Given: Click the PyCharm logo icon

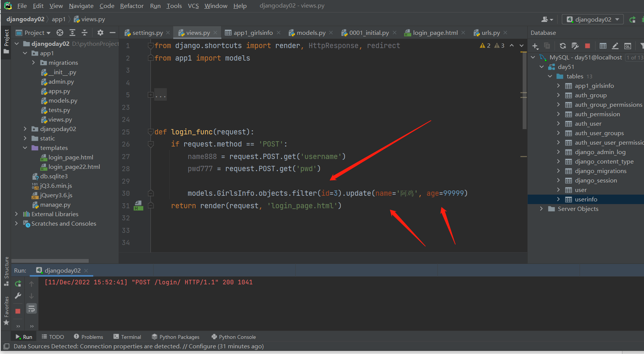Looking at the screenshot, I should 8,6.
